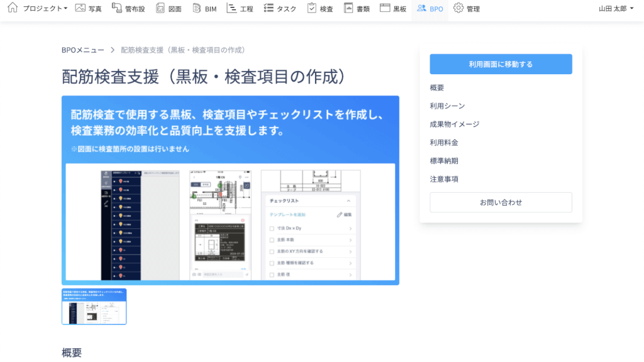
Task: Jump to 成果物イメージ section
Action: (454, 124)
